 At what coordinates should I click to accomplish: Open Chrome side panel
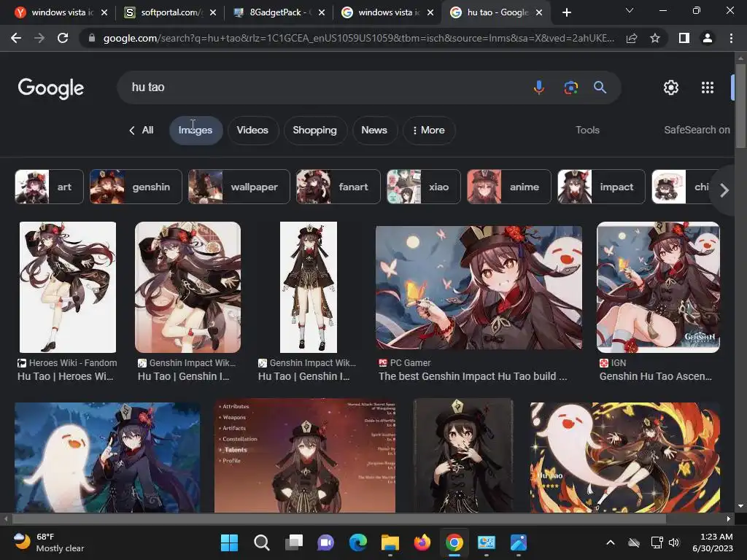(684, 38)
